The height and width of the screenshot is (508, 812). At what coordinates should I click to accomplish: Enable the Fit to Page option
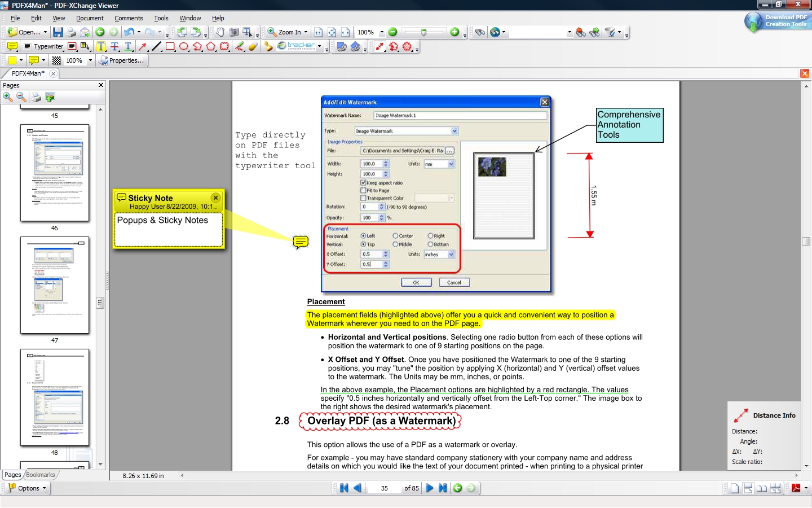364,190
